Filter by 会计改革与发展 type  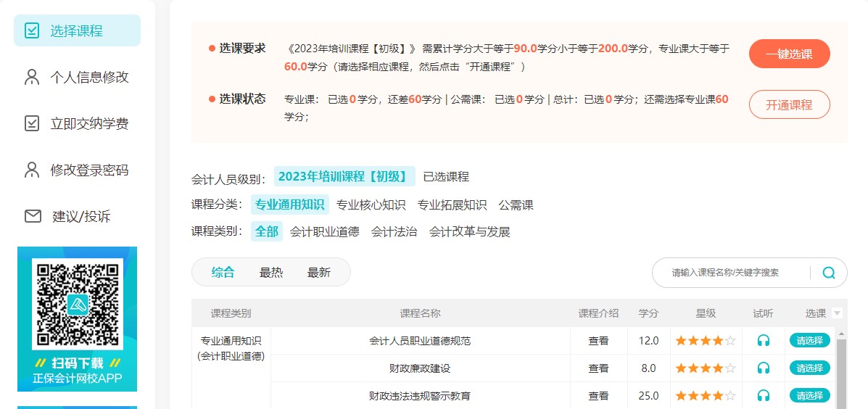pyautogui.click(x=469, y=231)
